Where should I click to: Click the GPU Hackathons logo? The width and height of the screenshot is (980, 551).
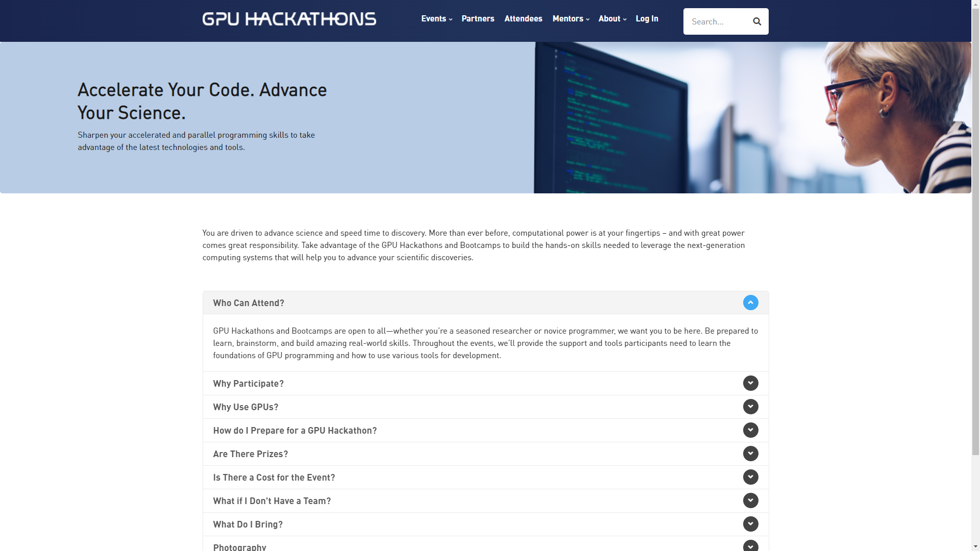coord(289,19)
